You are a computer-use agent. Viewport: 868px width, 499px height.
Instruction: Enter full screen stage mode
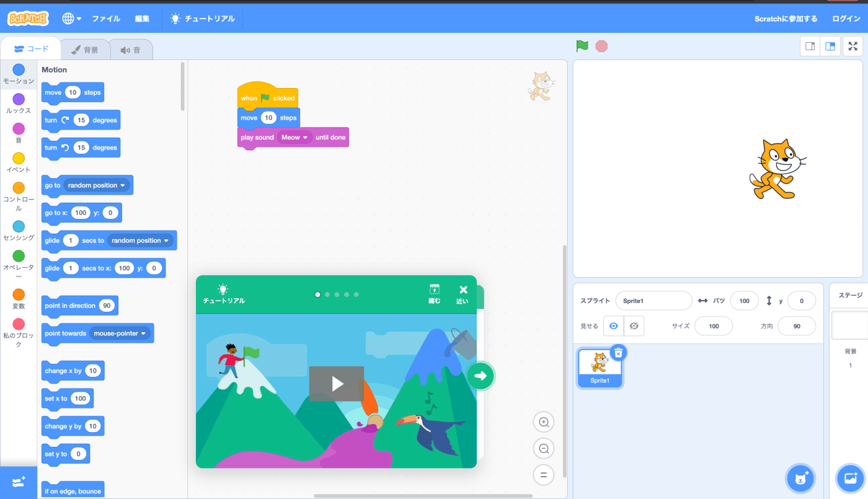(x=852, y=46)
